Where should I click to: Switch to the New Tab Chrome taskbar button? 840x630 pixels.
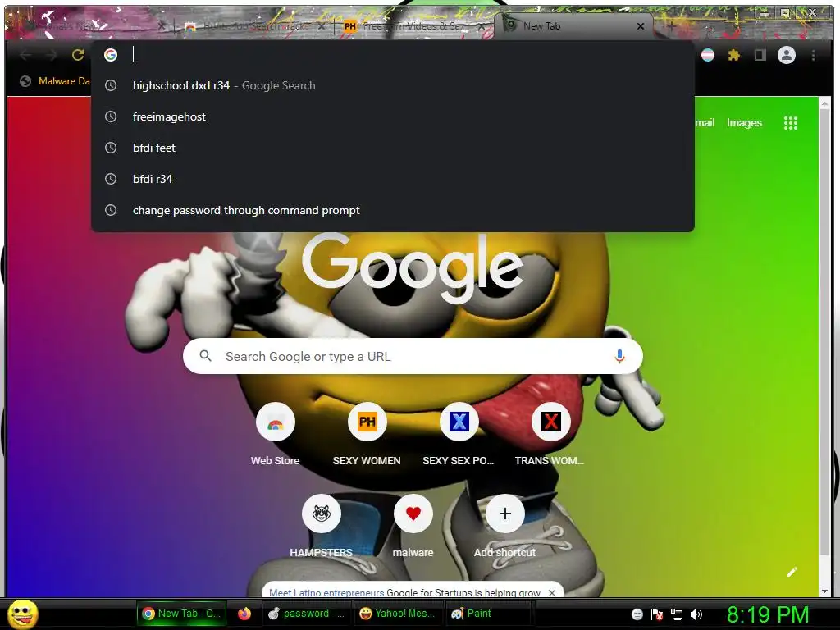(x=181, y=614)
